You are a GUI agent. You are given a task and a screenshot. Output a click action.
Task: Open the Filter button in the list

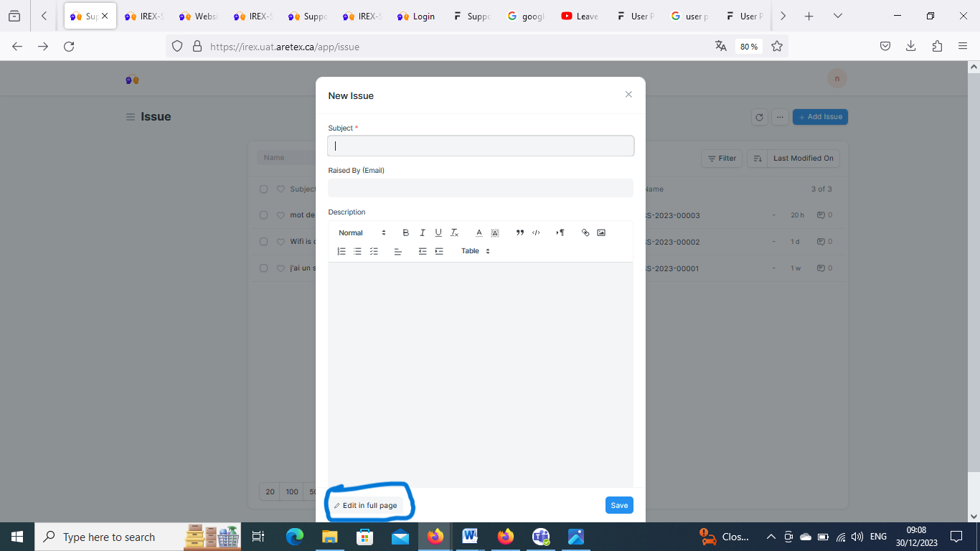(722, 159)
